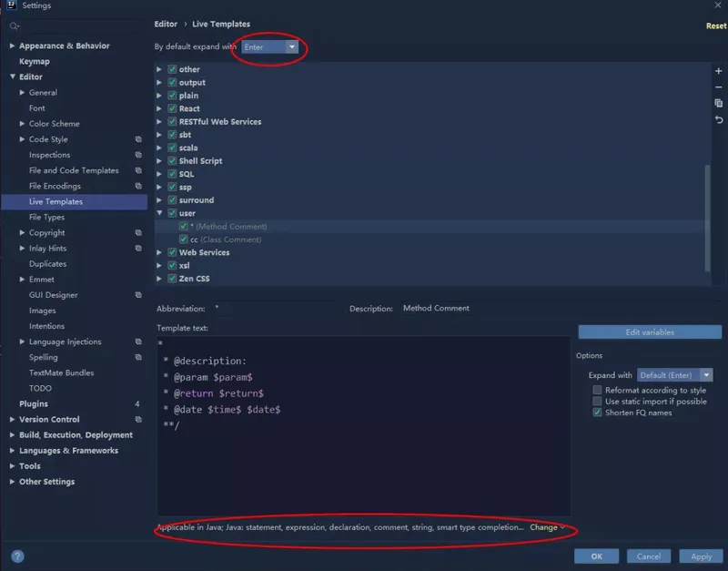Image resolution: width=728 pixels, height=571 pixels.
Task: Open the Intentions settings page
Action: coord(47,326)
